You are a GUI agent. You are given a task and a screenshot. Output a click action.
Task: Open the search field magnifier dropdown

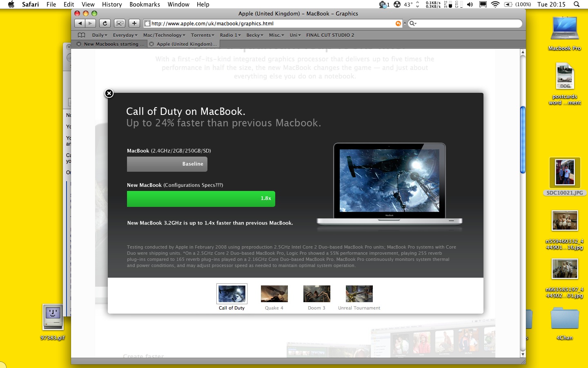pyautogui.click(x=413, y=23)
